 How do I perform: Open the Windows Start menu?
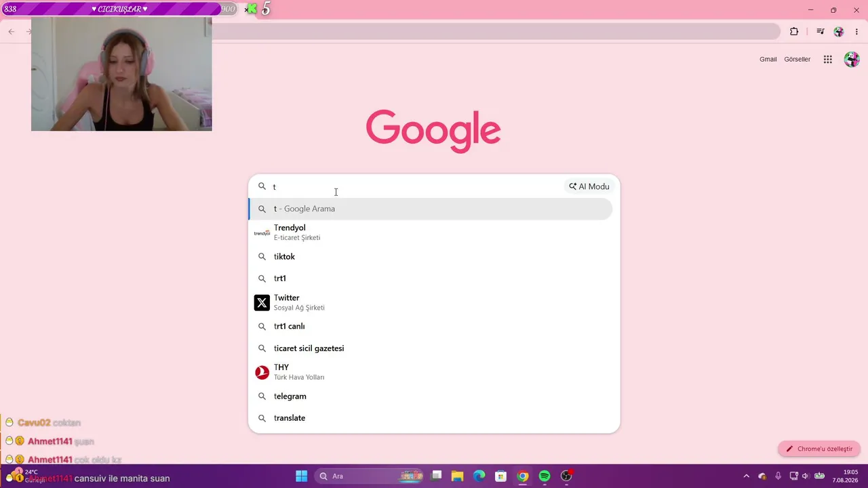302,476
